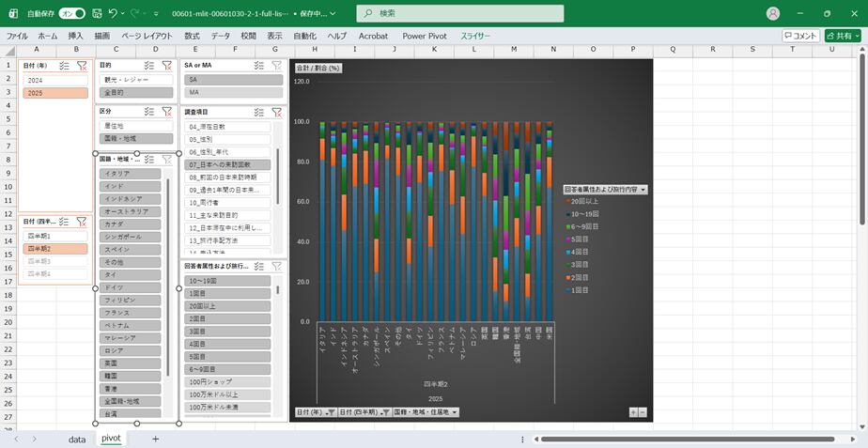Open the スライサー ribbon tab
868x448 pixels.
[x=475, y=36]
